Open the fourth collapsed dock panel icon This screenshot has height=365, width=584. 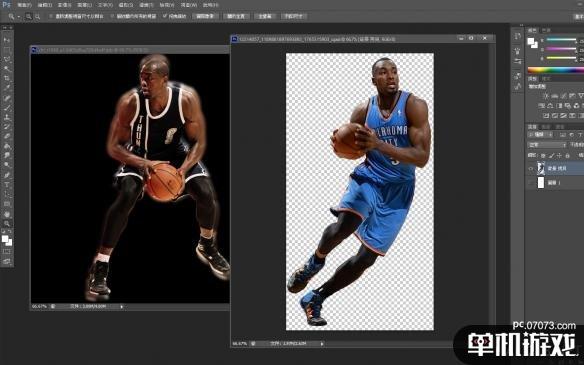518,76
